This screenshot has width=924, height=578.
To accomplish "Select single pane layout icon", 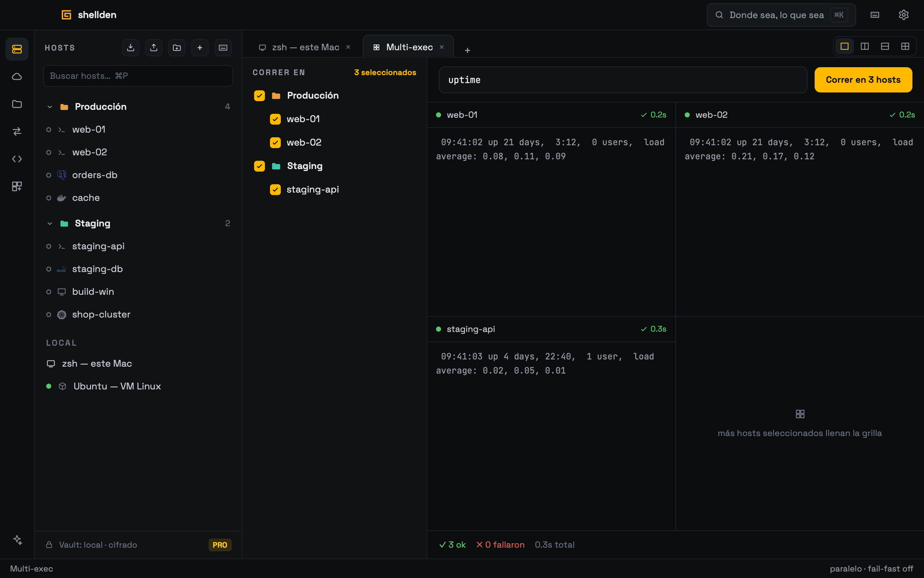I will coord(844,46).
